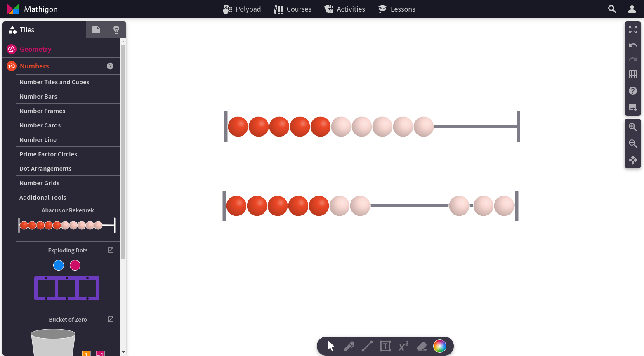Collapse the Numbers section
This screenshot has height=356, width=644.
34,66
